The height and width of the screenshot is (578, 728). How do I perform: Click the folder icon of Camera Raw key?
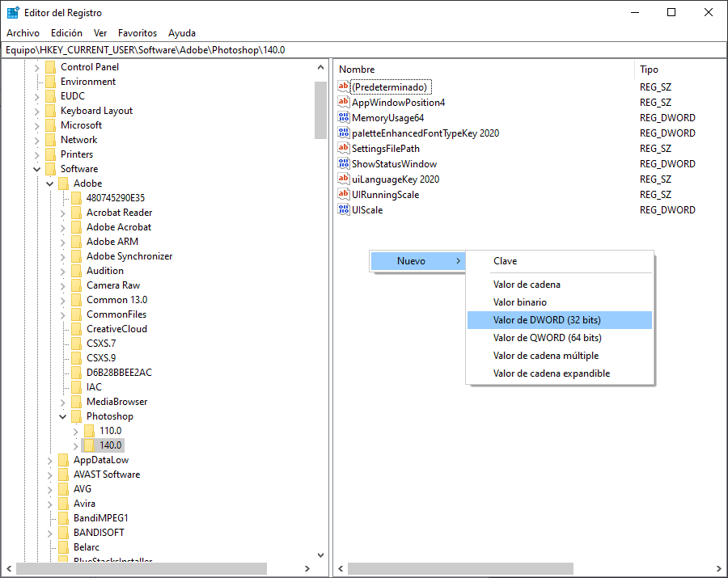click(x=77, y=285)
